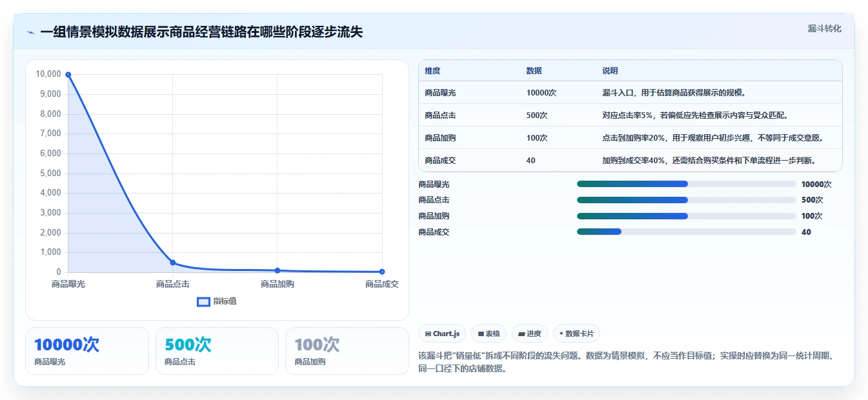Click the 商品加购 x-axis label on chart
Image resolution: width=868 pixels, height=400 pixels.
coord(278,284)
